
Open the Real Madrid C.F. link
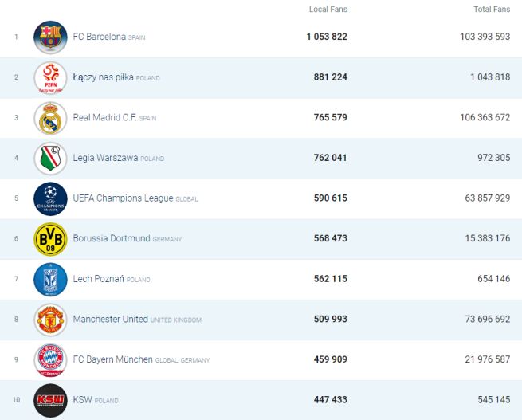point(104,118)
